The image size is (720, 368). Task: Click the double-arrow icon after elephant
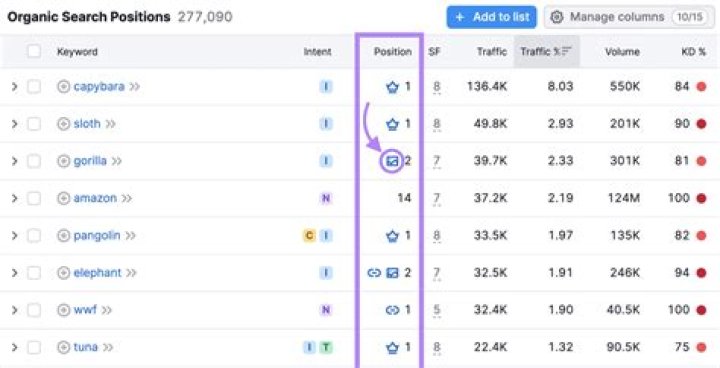tap(131, 273)
